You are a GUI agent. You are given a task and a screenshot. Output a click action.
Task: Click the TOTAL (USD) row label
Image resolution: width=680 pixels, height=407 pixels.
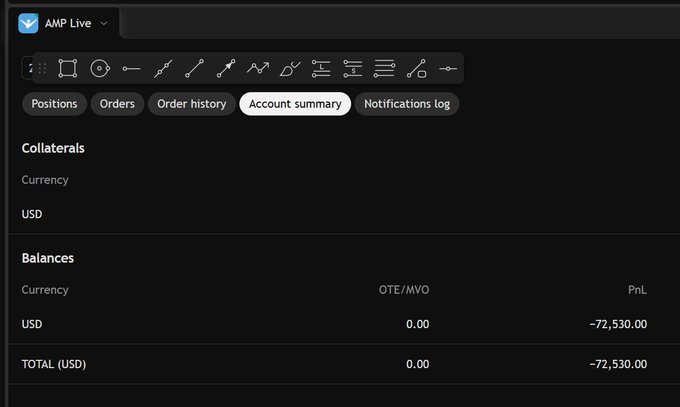[x=54, y=364]
